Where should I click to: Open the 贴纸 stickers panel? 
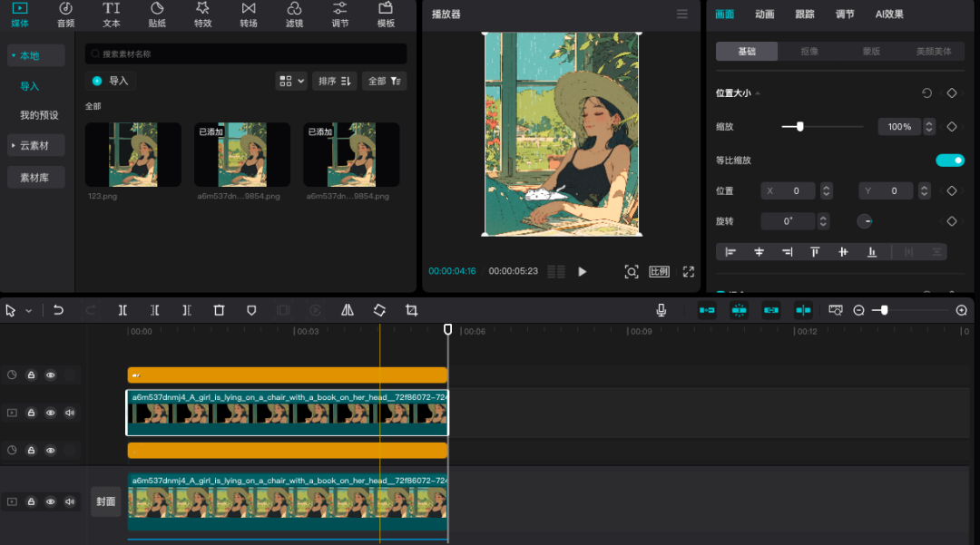coord(157,15)
